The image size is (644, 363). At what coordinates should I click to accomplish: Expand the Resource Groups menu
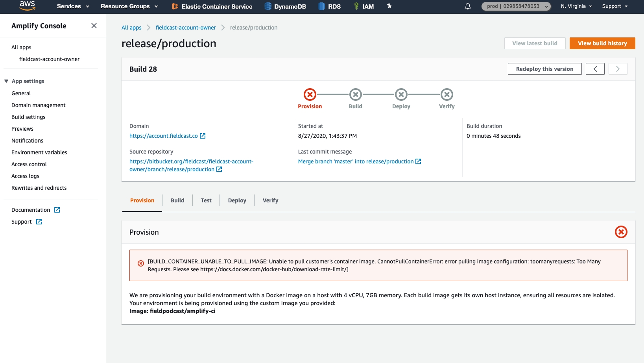pos(129,6)
